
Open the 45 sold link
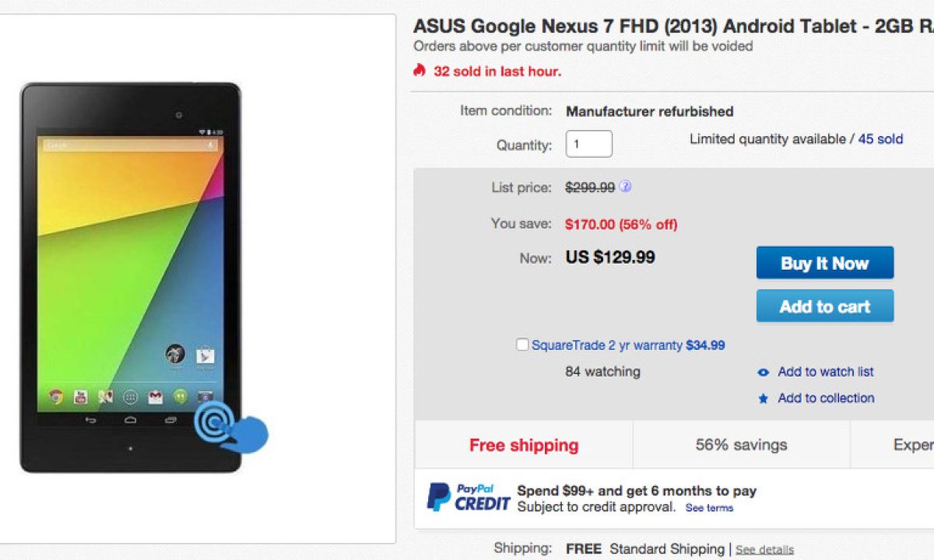click(880, 139)
